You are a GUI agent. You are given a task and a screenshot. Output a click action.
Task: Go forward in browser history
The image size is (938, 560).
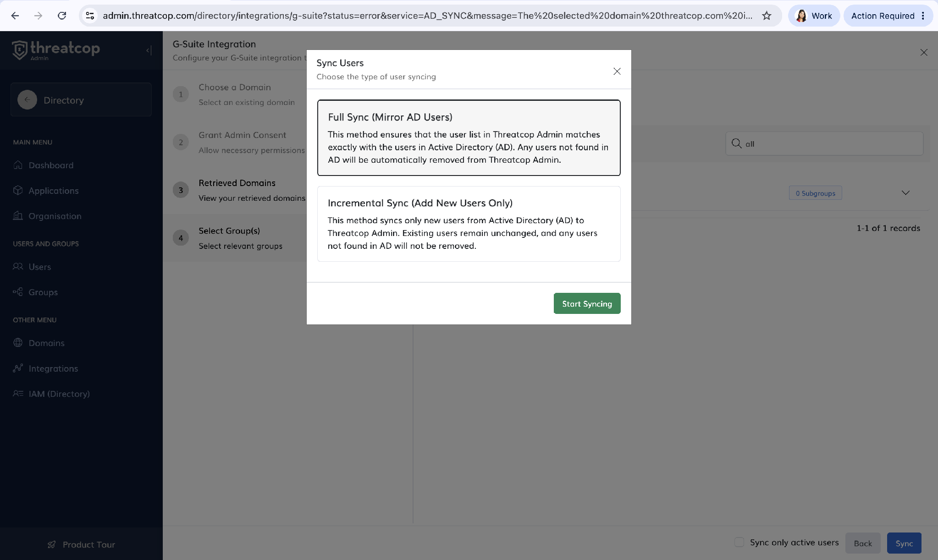click(x=39, y=16)
